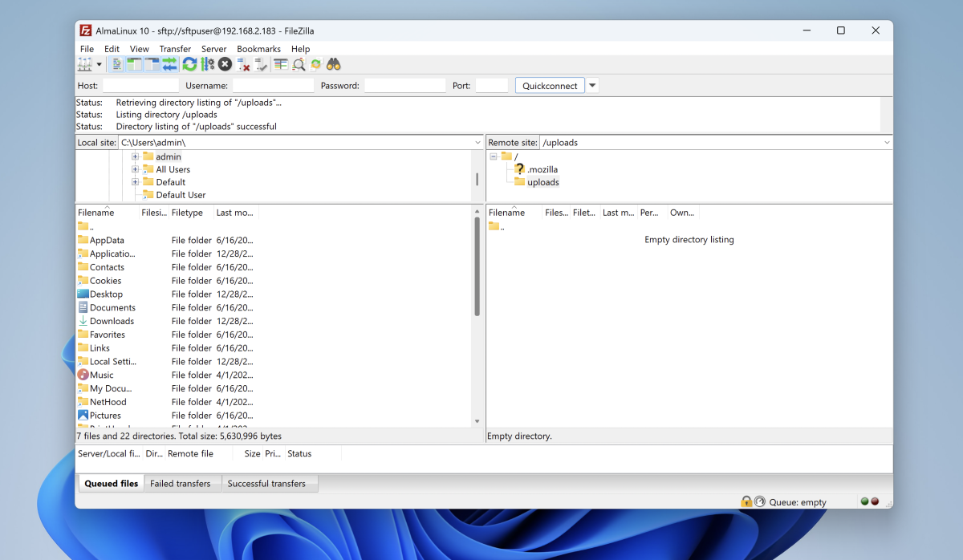Open the Bookmarks menu
This screenshot has width=963, height=560.
(x=258, y=49)
